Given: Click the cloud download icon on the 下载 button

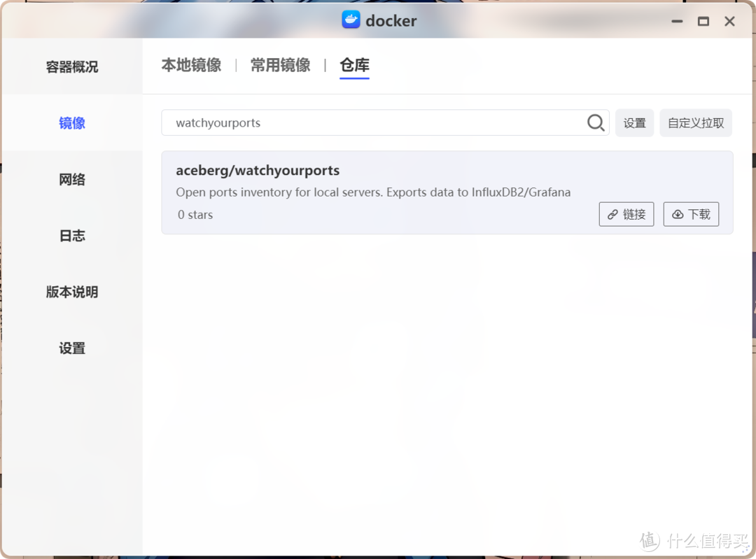Looking at the screenshot, I should click(x=676, y=214).
